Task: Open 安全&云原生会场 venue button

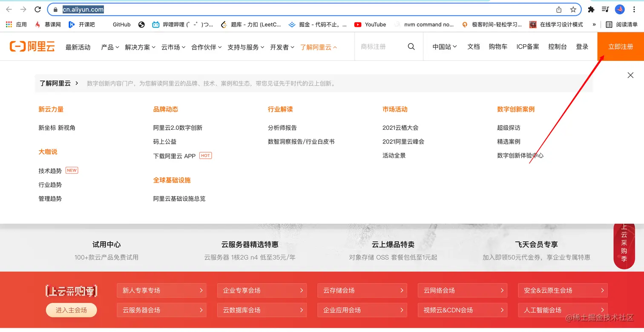Action: pos(563,290)
